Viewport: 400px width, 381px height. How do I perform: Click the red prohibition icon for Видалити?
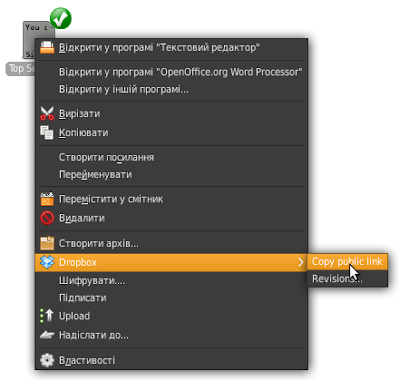pyautogui.click(x=47, y=218)
